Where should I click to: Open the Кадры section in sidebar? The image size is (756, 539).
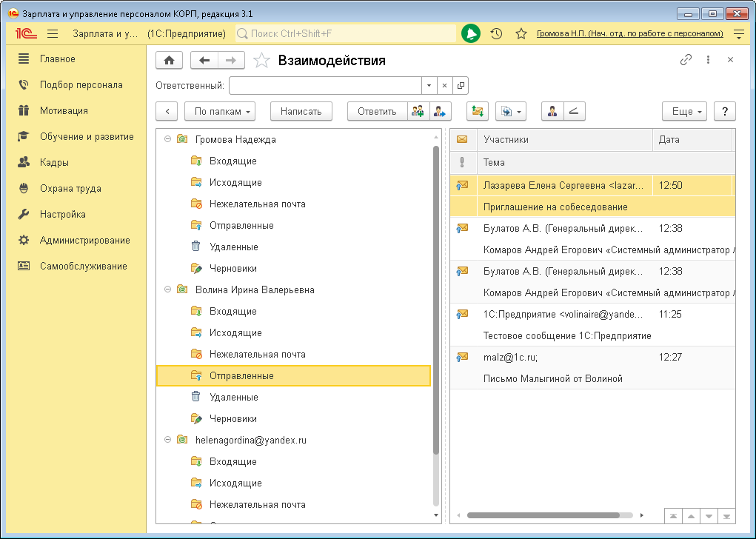click(x=54, y=162)
